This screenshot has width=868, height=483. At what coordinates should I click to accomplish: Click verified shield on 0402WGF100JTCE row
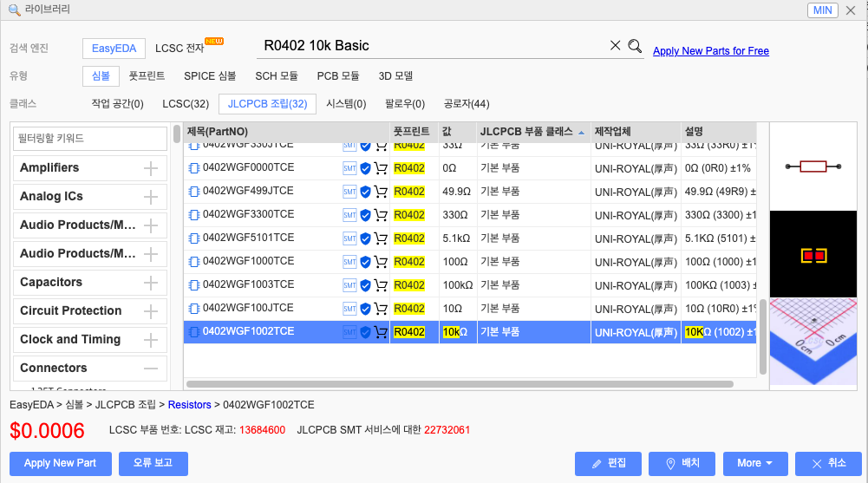365,309
